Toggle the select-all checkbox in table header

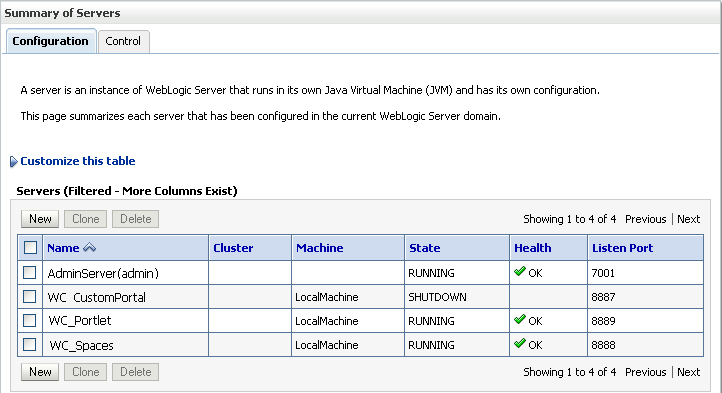[x=30, y=248]
